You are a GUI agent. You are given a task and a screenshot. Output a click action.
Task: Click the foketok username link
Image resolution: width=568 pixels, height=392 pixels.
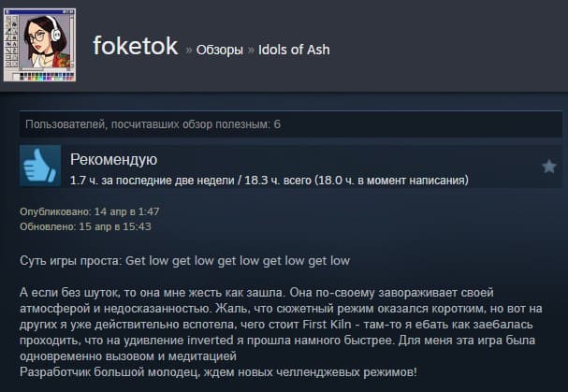coord(136,46)
